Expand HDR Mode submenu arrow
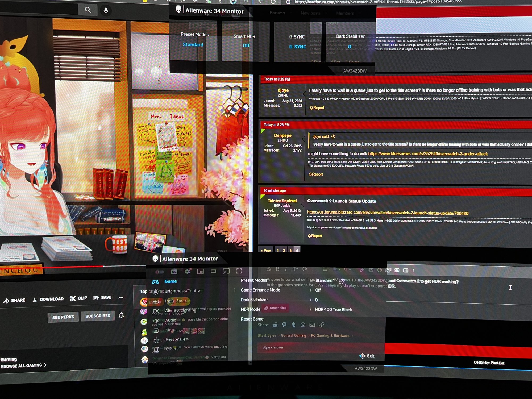Viewport: 532px width, 399px height. (x=311, y=310)
